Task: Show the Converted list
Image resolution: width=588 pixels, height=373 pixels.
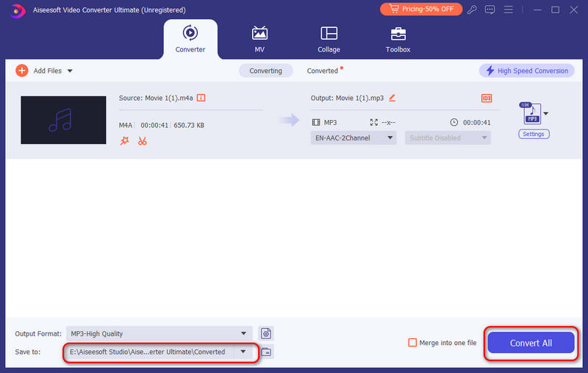Action: 323,71
